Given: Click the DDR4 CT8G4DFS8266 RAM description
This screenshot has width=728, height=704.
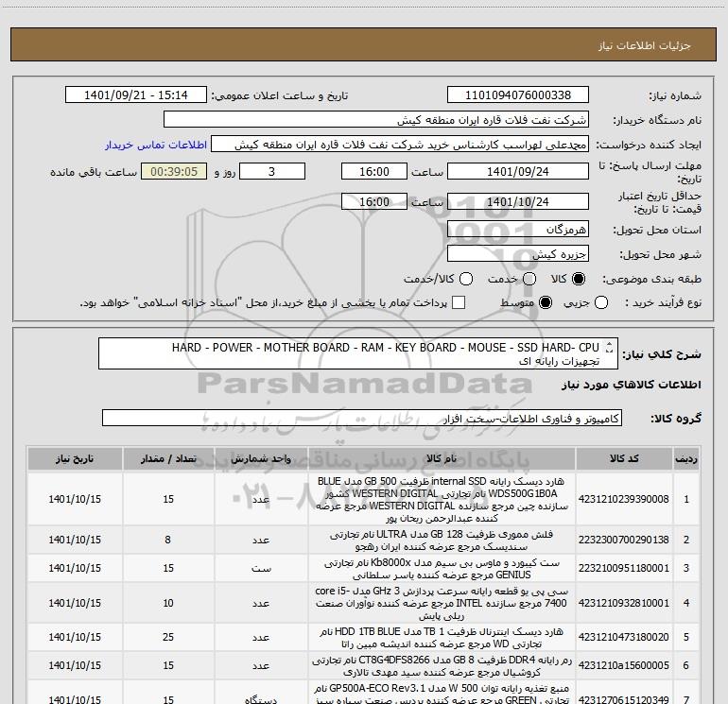Looking at the screenshot, I should click(x=442, y=666).
